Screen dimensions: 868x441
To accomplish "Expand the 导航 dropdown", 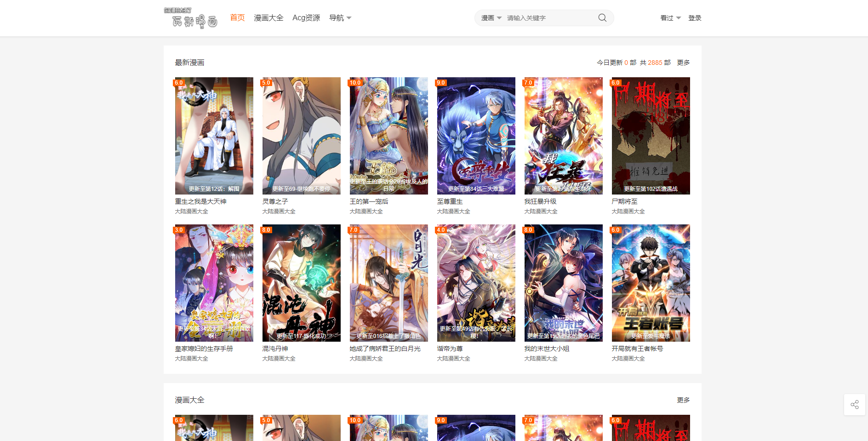I will pyautogui.click(x=340, y=17).
